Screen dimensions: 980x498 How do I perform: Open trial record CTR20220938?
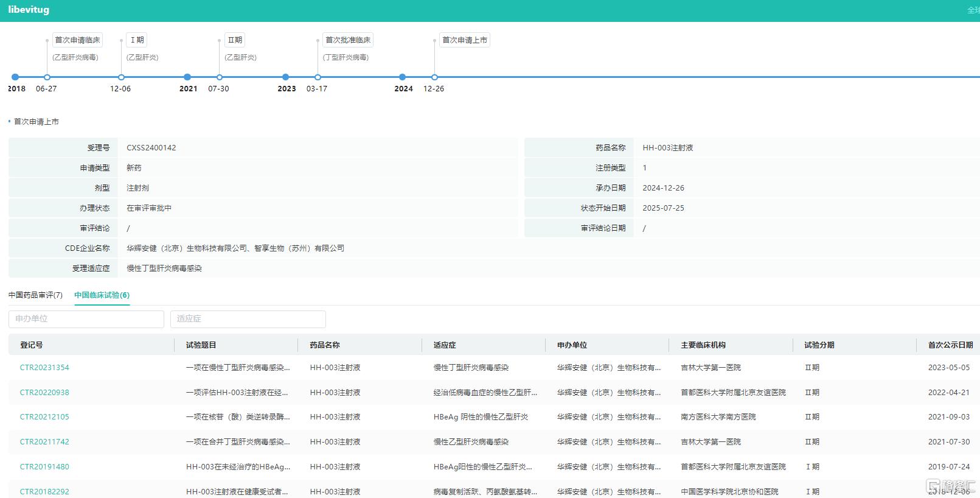tap(44, 393)
